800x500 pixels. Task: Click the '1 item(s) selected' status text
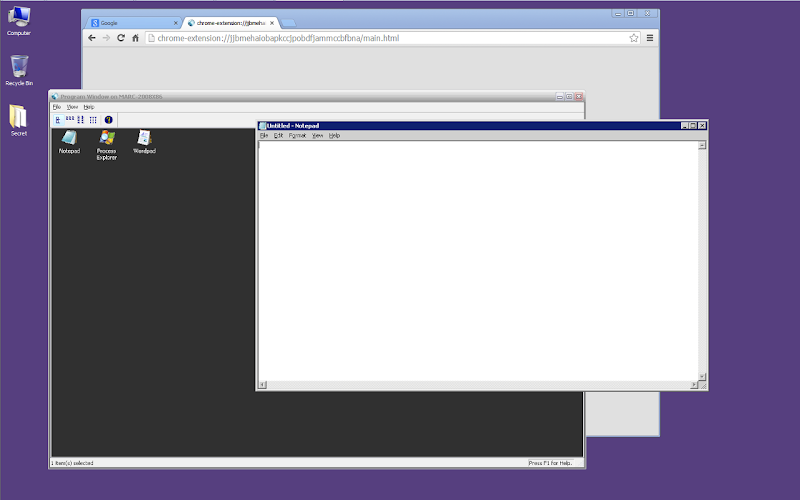click(x=72, y=463)
